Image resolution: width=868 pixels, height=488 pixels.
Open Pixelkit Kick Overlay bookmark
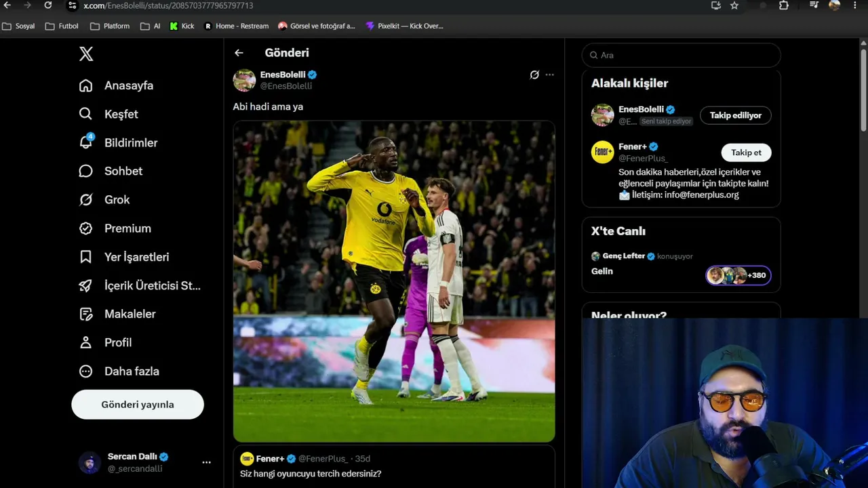coord(404,26)
